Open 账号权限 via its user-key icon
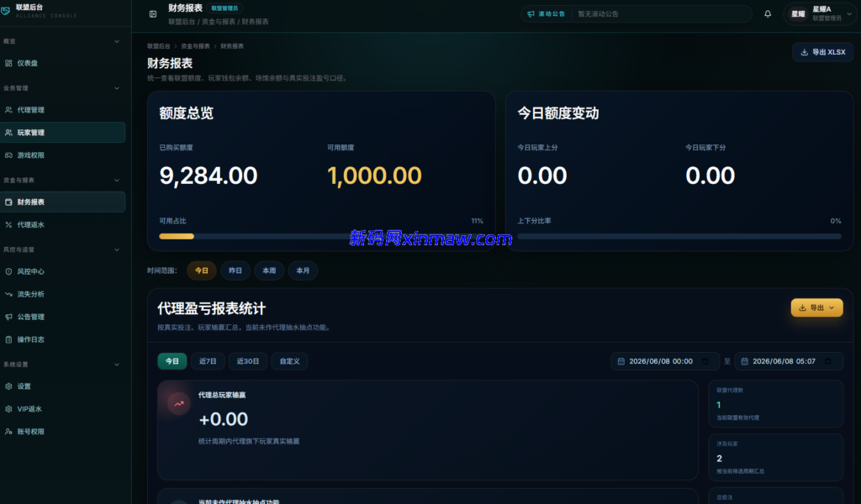This screenshot has height=504, width=861. point(8,432)
